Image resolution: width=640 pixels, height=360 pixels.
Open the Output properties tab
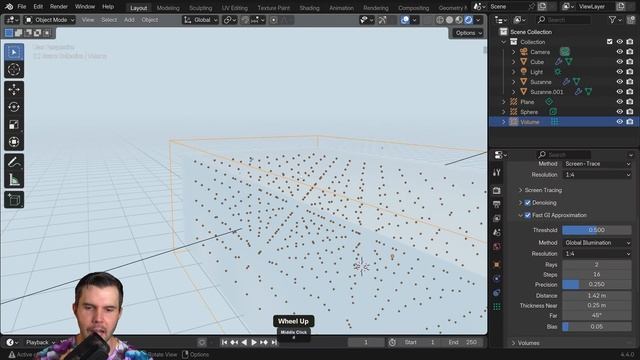pyautogui.click(x=497, y=204)
